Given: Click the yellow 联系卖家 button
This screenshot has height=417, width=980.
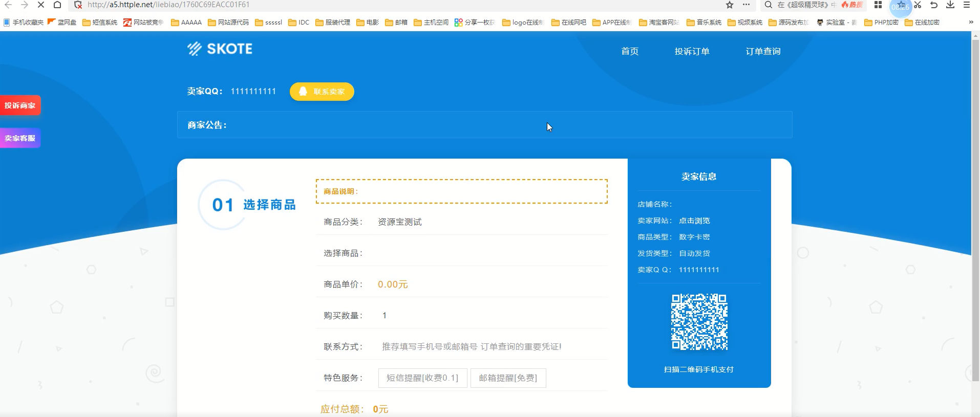Looking at the screenshot, I should (x=322, y=92).
